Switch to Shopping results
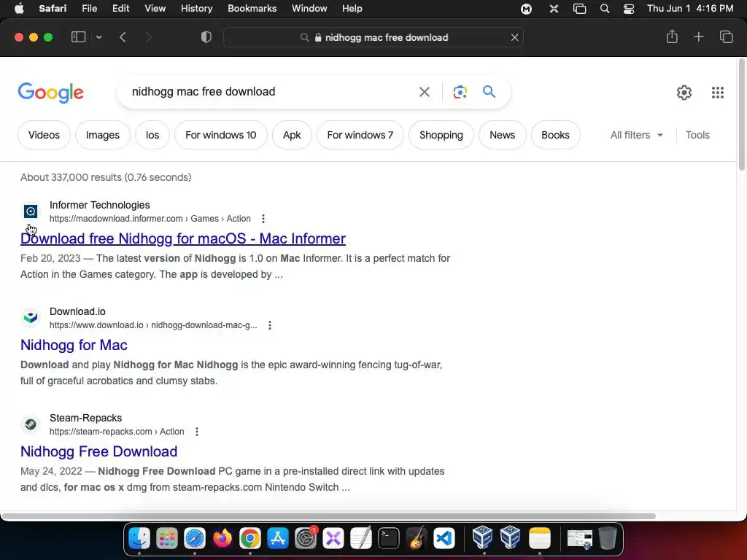 441,135
